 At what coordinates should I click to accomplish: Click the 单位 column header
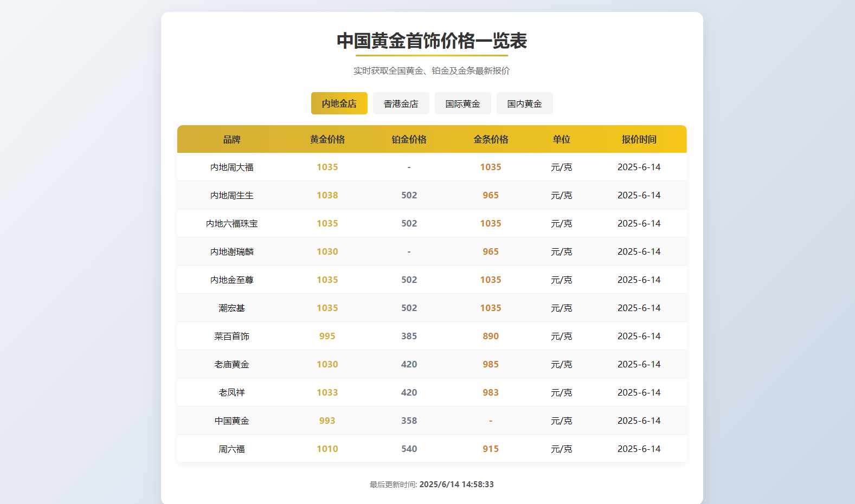click(x=561, y=139)
